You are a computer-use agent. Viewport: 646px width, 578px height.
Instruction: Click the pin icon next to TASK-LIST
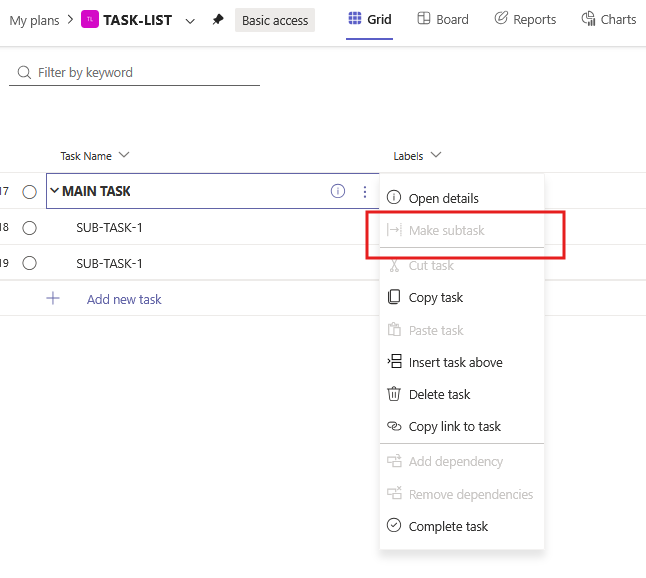218,19
